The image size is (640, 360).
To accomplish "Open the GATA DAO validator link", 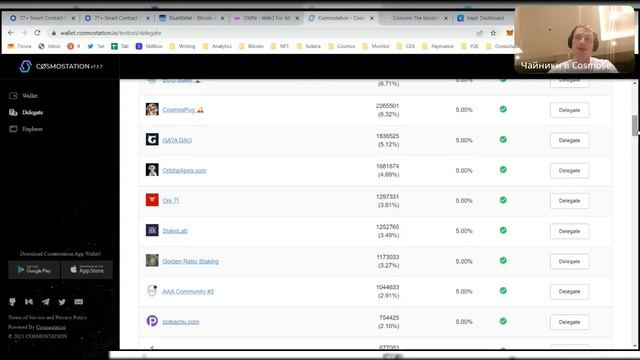I will [177, 140].
